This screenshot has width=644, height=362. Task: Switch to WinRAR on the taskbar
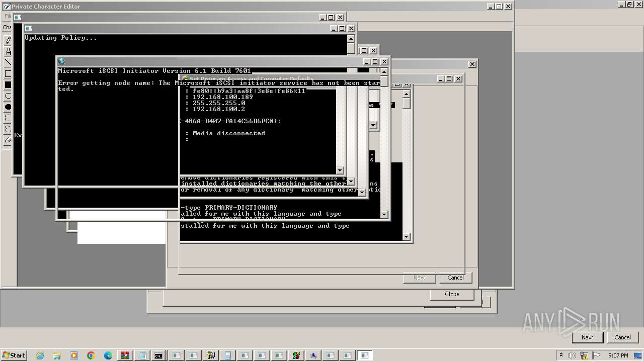point(125,355)
